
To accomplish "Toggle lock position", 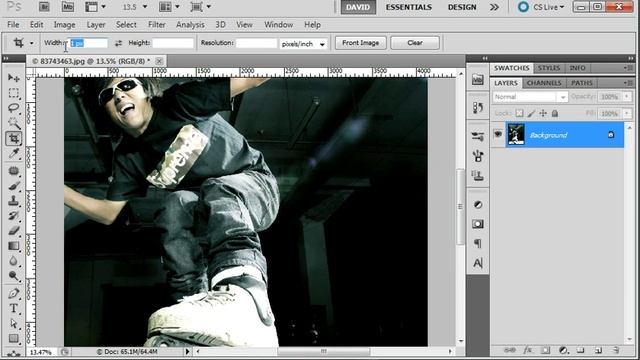I will [x=543, y=113].
